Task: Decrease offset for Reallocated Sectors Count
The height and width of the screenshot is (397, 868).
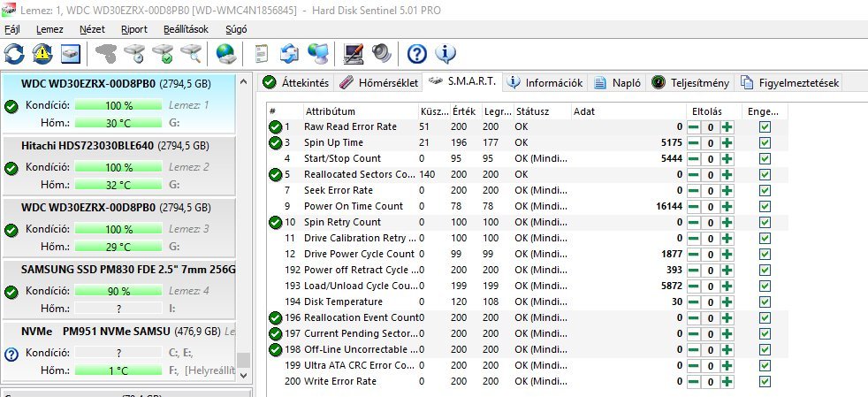Action: (693, 174)
